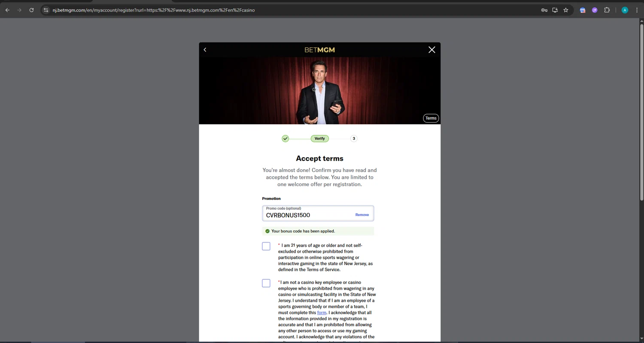Open the blue extension icon in the toolbar

pos(583,10)
